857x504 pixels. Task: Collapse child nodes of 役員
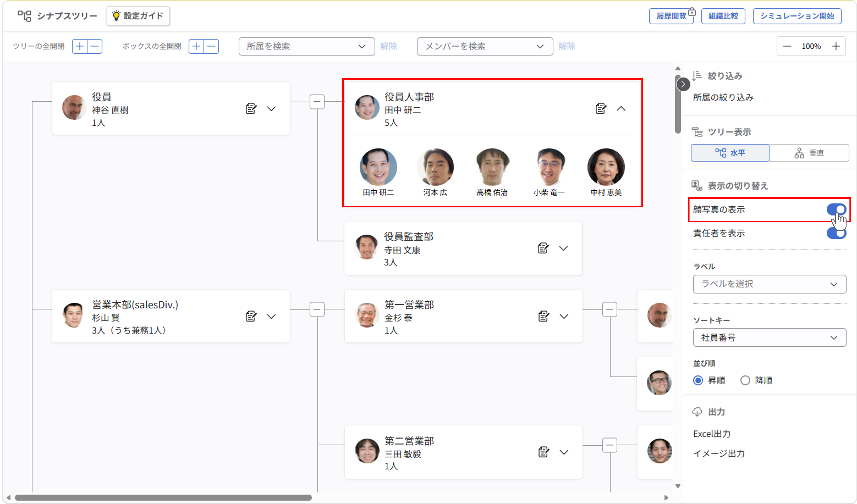tap(317, 102)
